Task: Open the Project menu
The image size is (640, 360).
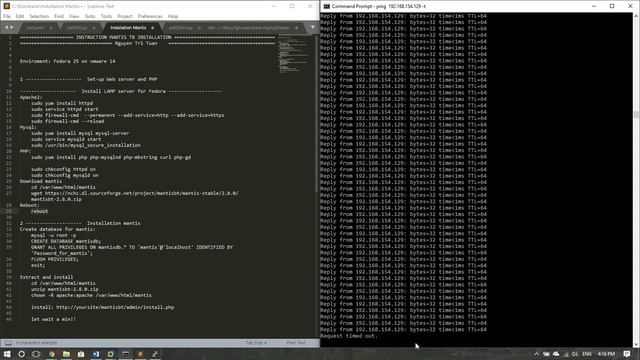Action: (x=125, y=16)
